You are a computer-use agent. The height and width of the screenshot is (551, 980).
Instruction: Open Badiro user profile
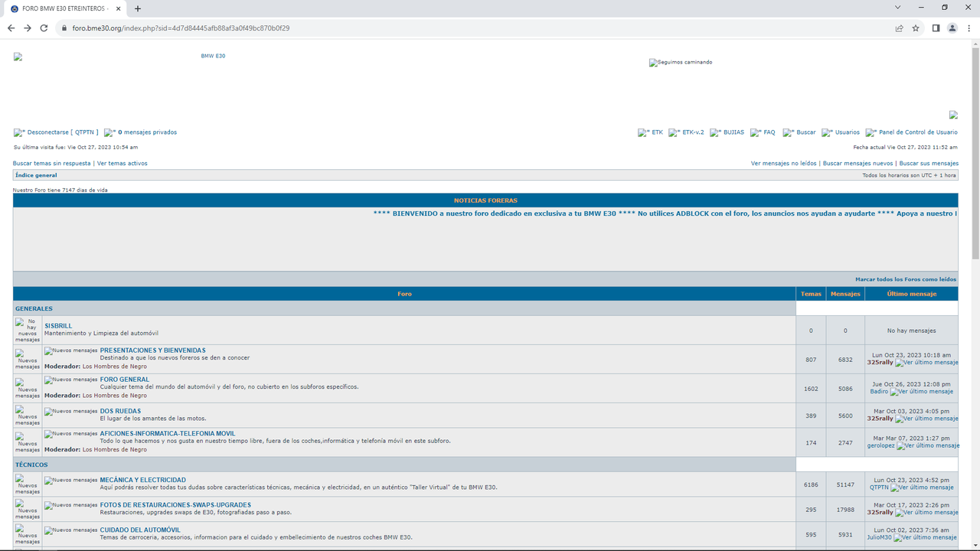coord(879,392)
